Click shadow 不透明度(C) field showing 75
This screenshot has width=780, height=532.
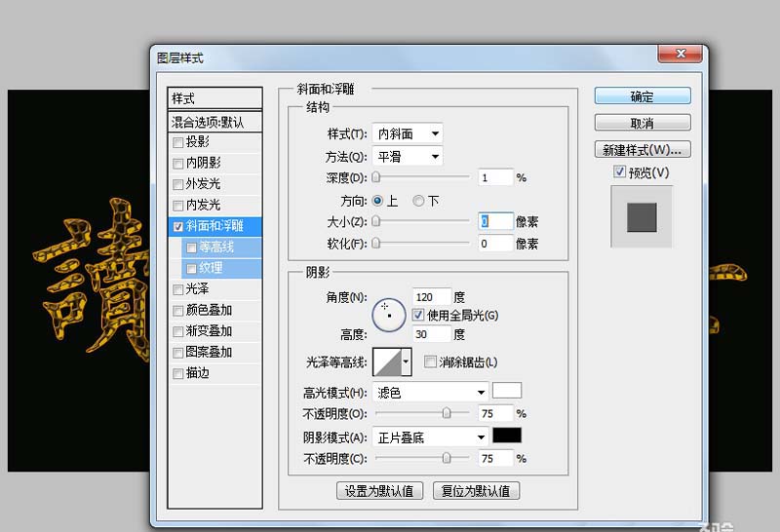coord(495,458)
